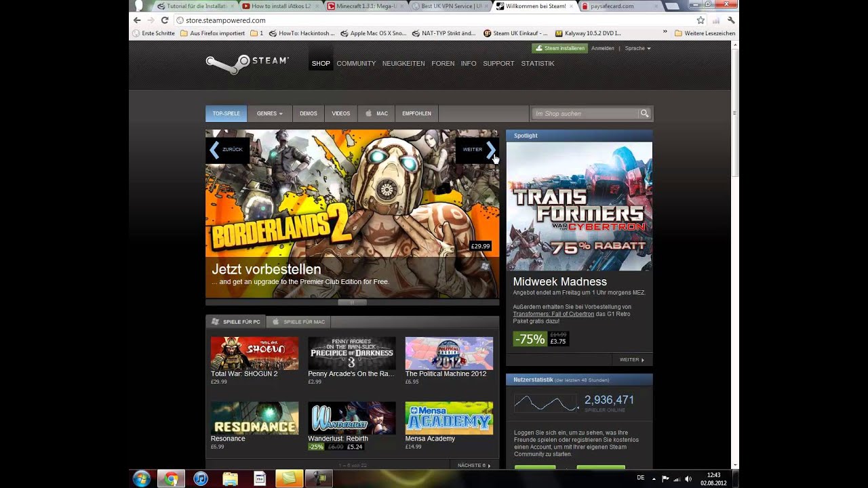Open the 'Aus Firefox importiert' bookmark folder
The height and width of the screenshot is (488, 868).
212,33
